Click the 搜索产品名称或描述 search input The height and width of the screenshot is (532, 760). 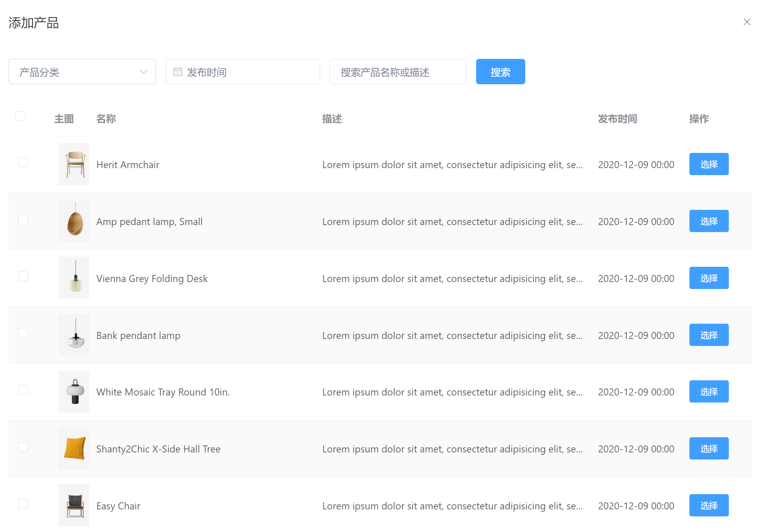coord(397,71)
